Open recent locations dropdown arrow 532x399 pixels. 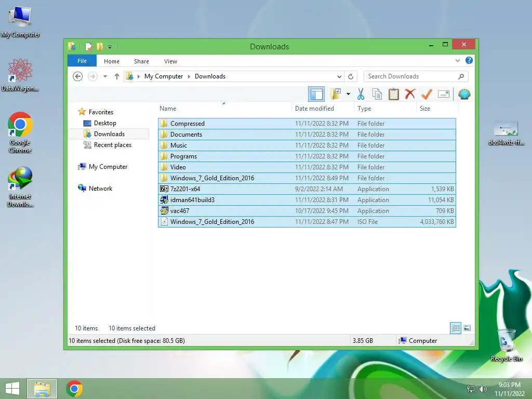105,76
